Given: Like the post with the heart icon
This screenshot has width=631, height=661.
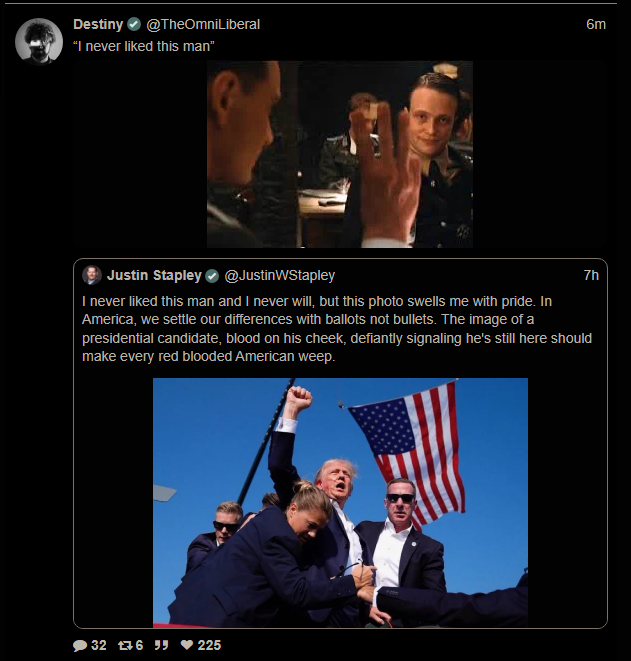Looking at the screenshot, I should pos(187,645).
